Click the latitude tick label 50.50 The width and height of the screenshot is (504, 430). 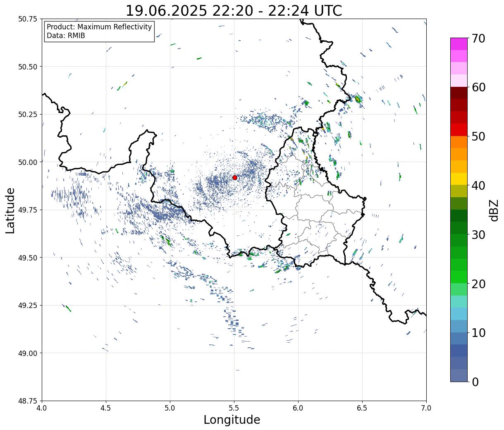pos(28,67)
